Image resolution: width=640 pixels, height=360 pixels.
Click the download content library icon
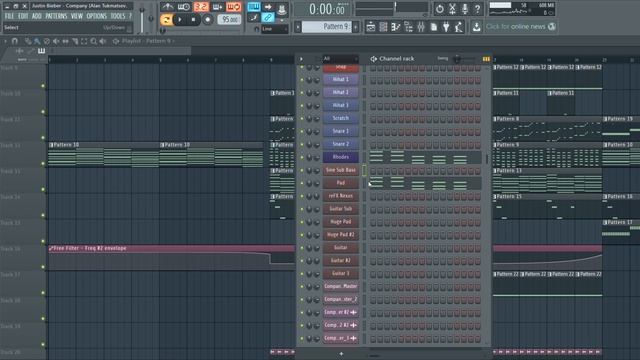(x=476, y=27)
